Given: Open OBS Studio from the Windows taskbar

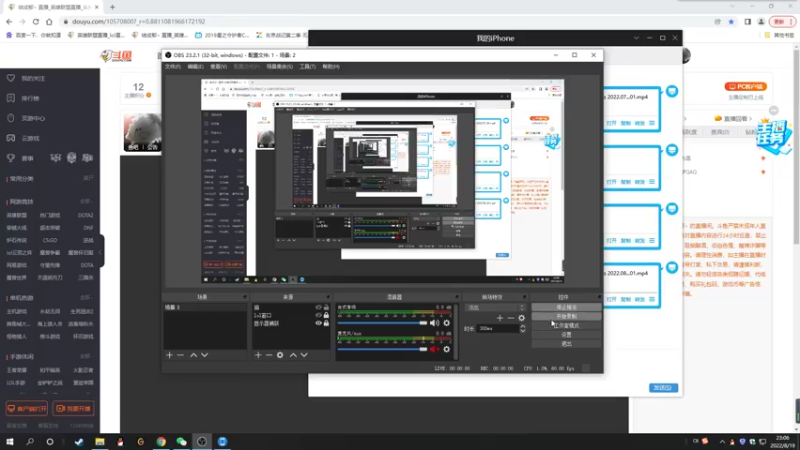Looking at the screenshot, I should click(x=202, y=442).
